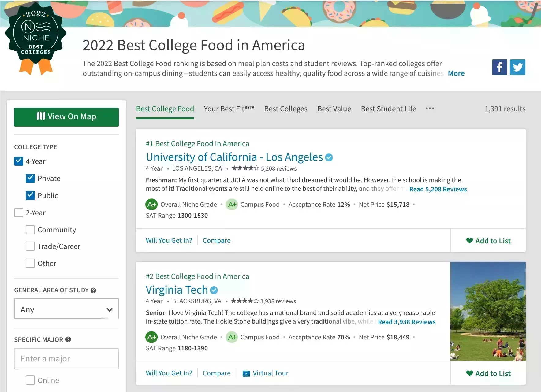Click the View On Map button
The height and width of the screenshot is (392, 541).
click(66, 117)
